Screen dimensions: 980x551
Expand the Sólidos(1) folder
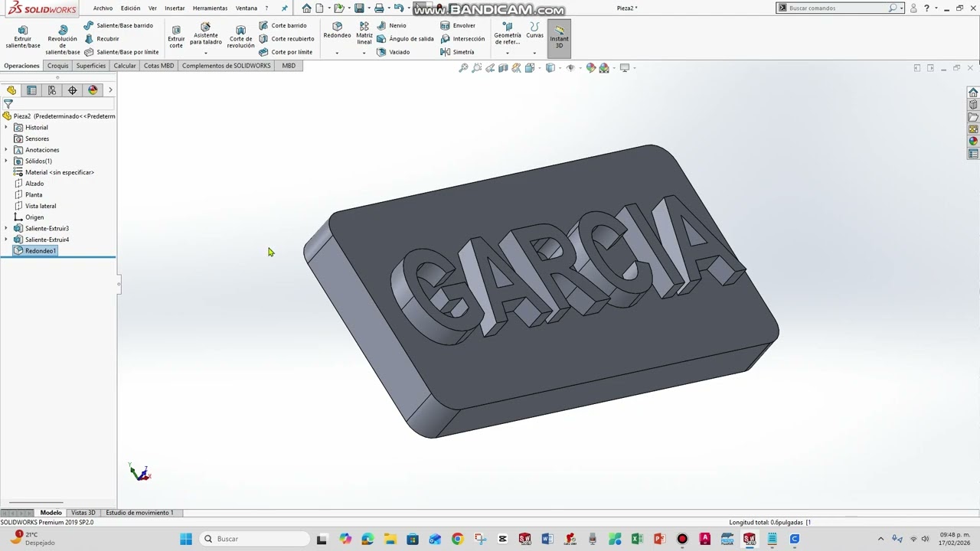tap(6, 161)
